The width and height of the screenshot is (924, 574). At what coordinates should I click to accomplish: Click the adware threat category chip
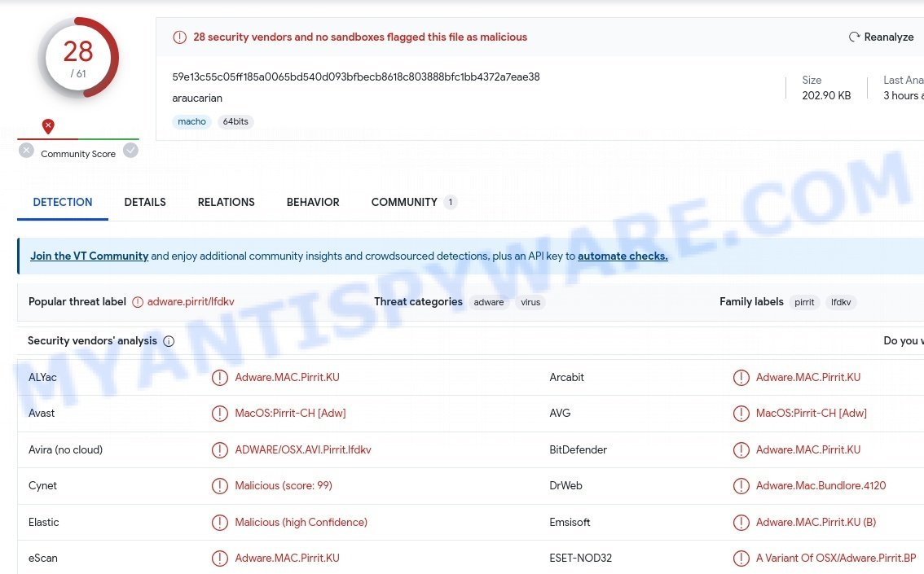(489, 302)
